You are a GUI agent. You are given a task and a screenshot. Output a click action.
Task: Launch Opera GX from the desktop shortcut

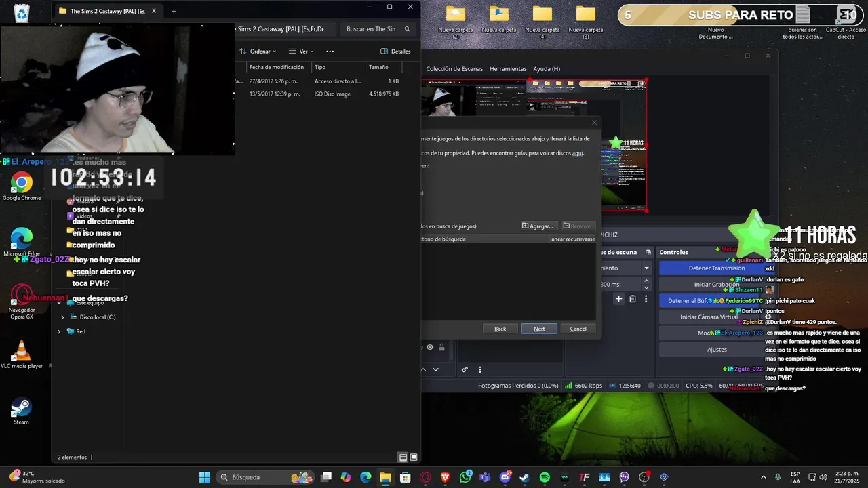pos(21,300)
